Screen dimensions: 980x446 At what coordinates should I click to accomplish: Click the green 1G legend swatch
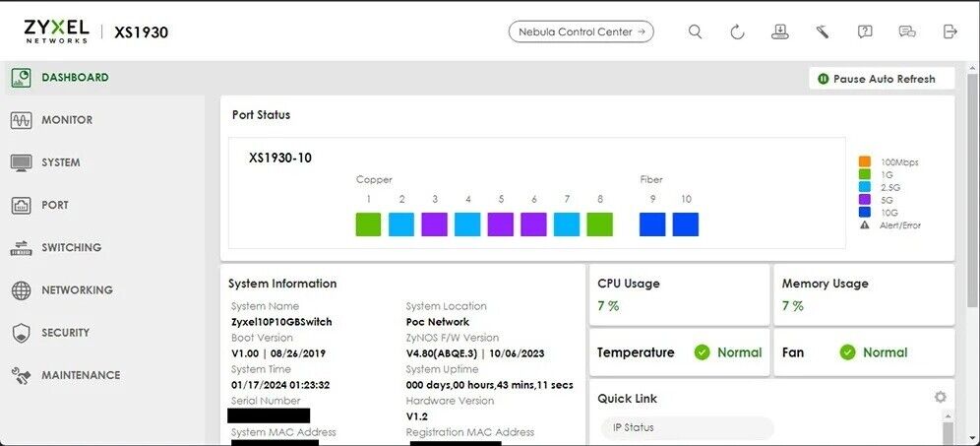(865, 174)
